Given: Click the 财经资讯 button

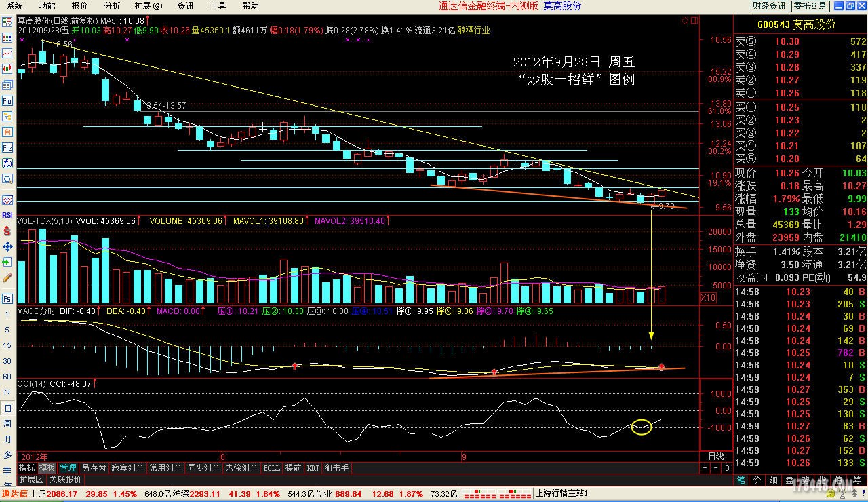Looking at the screenshot, I should (769, 5).
